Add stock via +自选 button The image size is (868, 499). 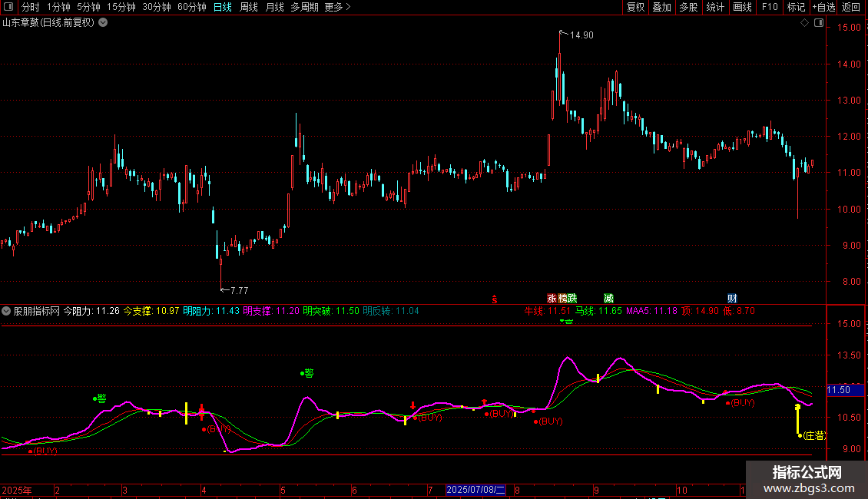click(x=823, y=7)
